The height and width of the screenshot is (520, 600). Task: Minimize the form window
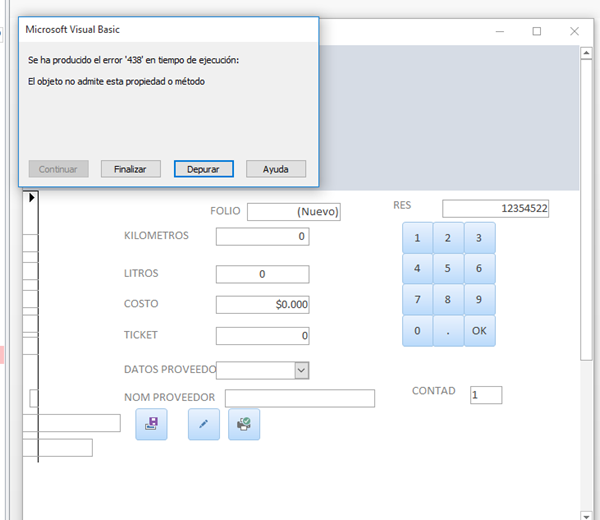click(x=500, y=31)
